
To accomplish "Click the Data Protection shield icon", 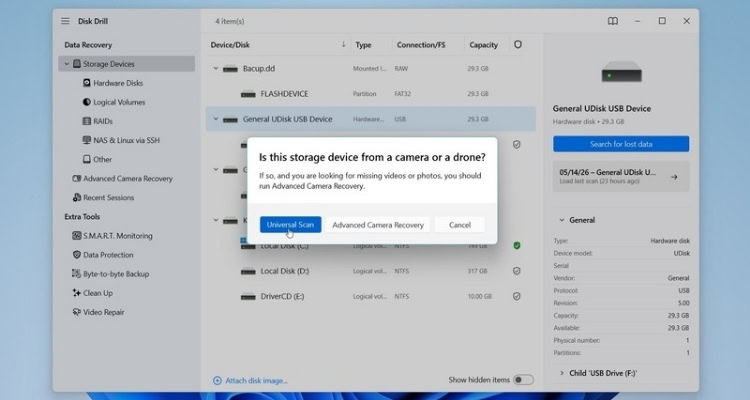I will coord(77,255).
